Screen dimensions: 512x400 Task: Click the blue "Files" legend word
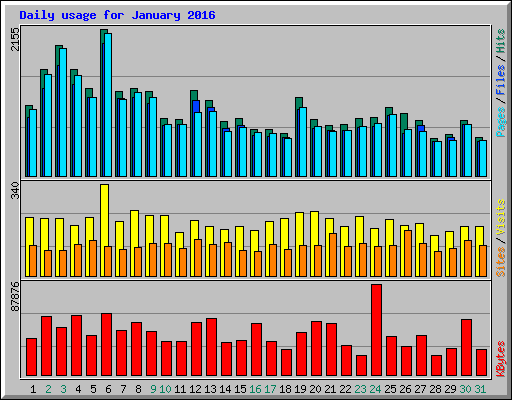501,80
